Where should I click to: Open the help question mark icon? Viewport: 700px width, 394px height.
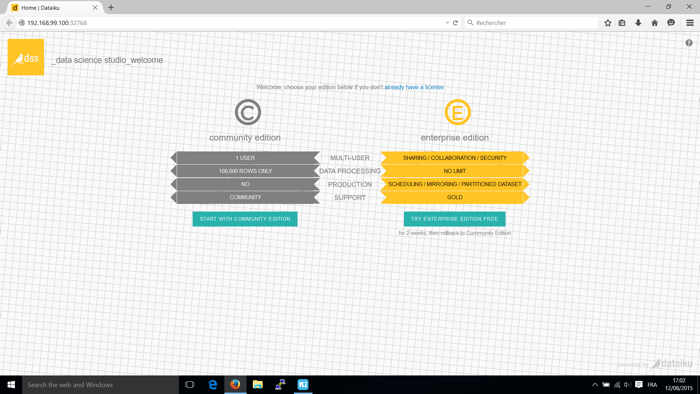[x=689, y=43]
